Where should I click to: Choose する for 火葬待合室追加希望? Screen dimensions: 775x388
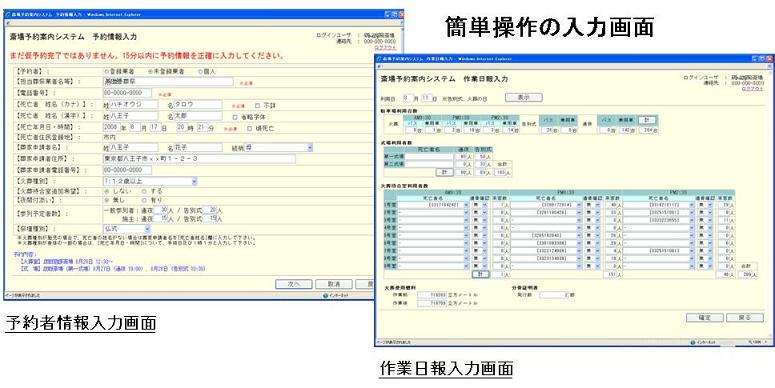[144, 191]
